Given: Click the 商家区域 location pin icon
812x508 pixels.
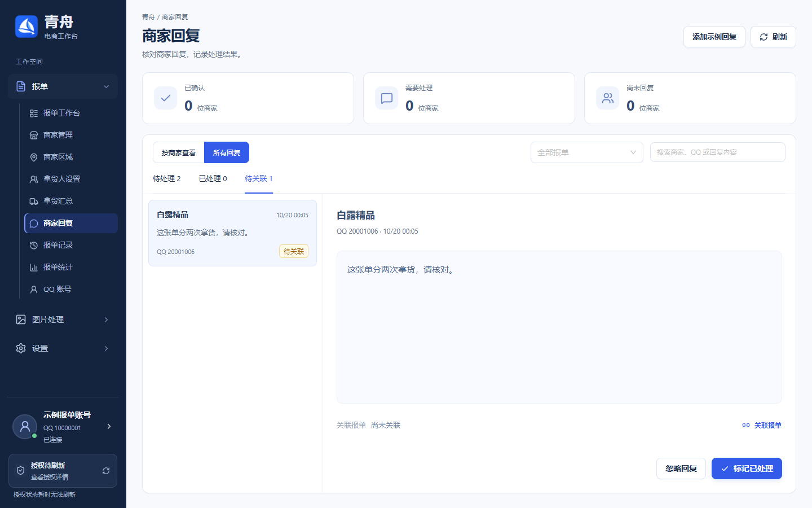Looking at the screenshot, I should pyautogui.click(x=34, y=157).
